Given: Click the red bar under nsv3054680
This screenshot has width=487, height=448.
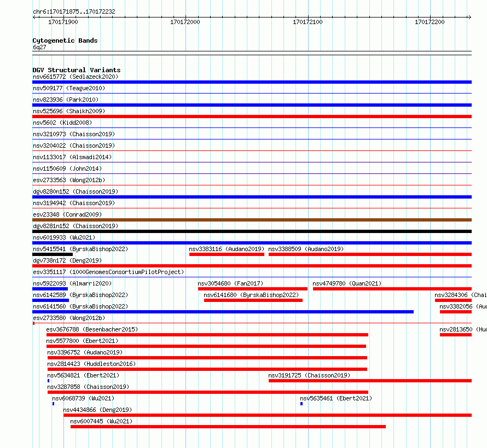Looking at the screenshot, I should [x=253, y=289].
